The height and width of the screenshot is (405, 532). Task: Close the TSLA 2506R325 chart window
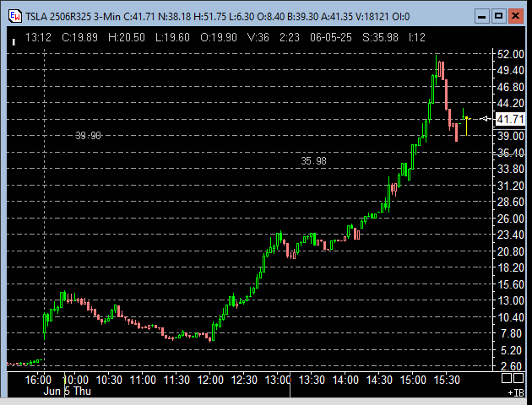[515, 16]
